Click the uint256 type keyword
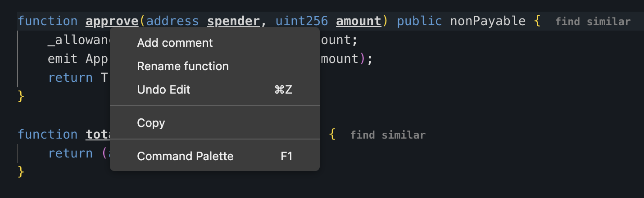 point(302,21)
